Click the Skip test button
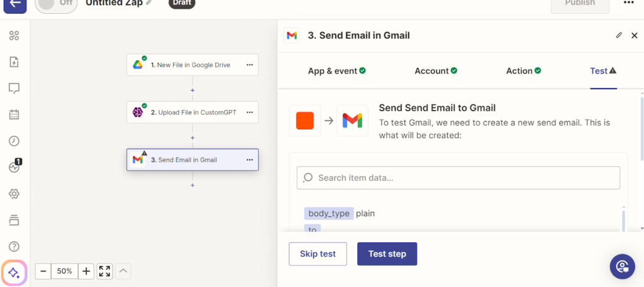 [x=318, y=254]
